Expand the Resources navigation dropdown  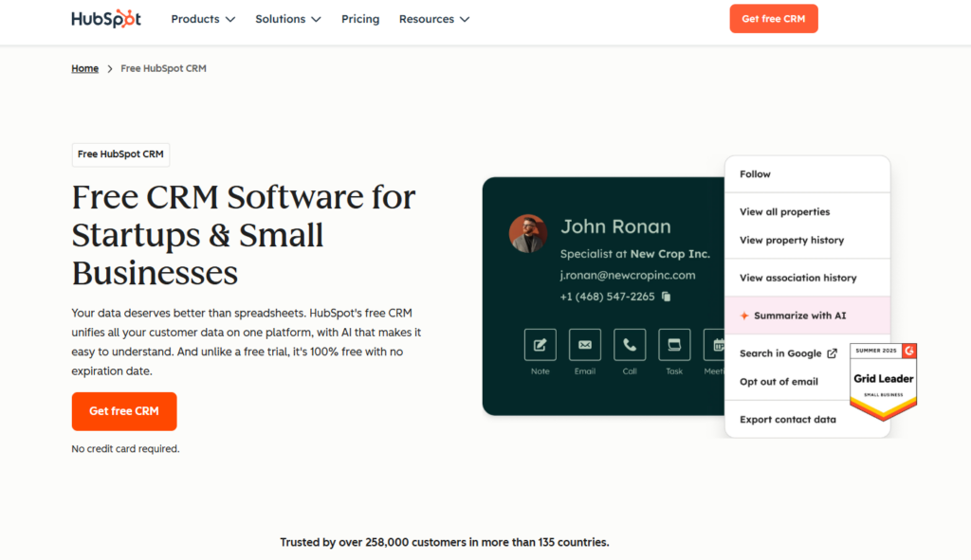[x=433, y=19]
